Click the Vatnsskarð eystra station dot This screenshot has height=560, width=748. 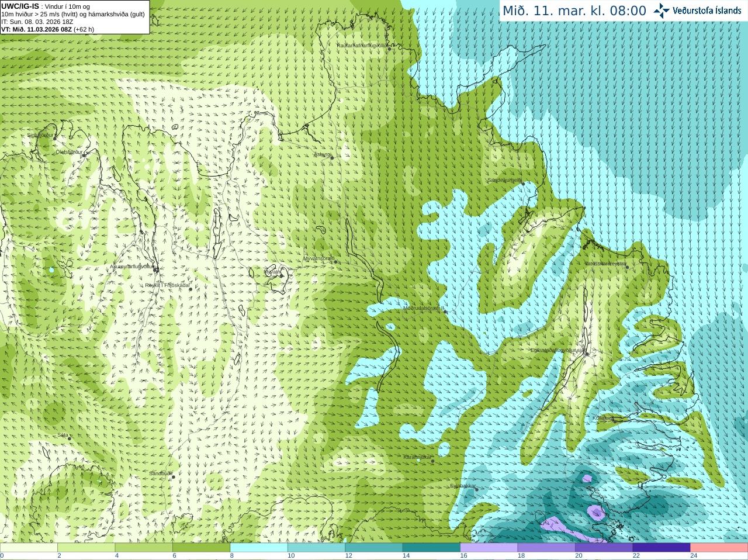pos(627,267)
